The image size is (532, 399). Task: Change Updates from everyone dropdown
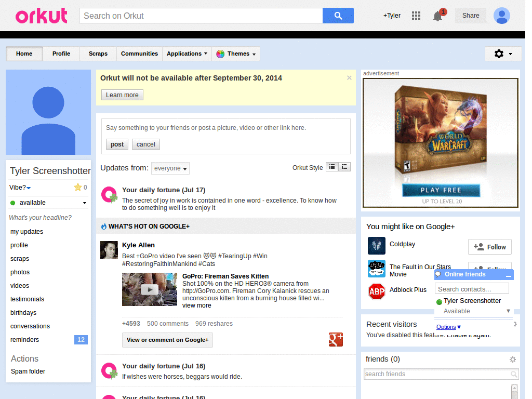coord(170,168)
